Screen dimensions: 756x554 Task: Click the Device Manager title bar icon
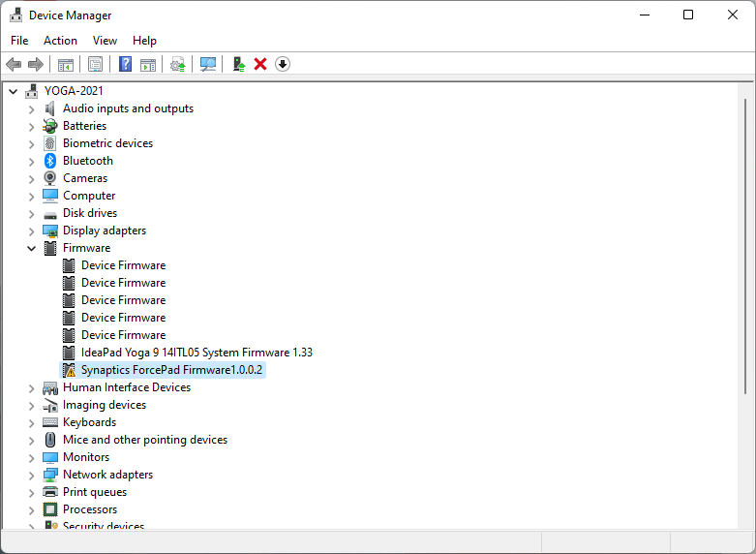15,15
